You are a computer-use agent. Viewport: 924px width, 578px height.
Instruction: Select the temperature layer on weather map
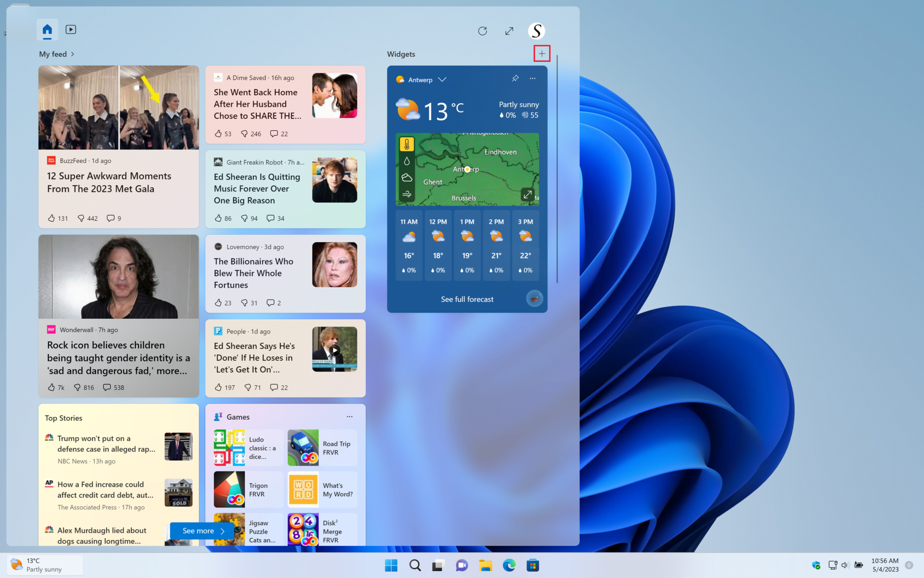click(407, 144)
